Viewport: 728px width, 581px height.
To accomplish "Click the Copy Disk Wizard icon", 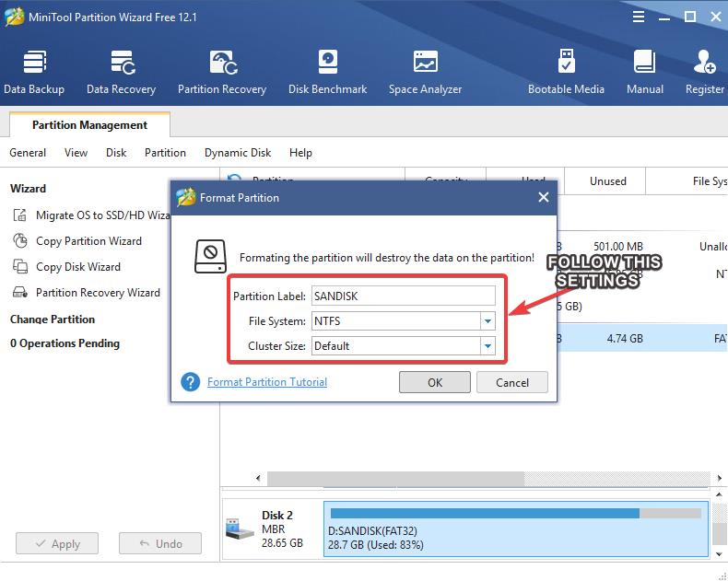I will [20, 266].
